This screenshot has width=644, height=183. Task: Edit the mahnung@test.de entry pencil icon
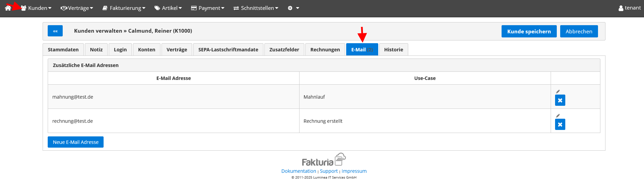click(x=558, y=91)
